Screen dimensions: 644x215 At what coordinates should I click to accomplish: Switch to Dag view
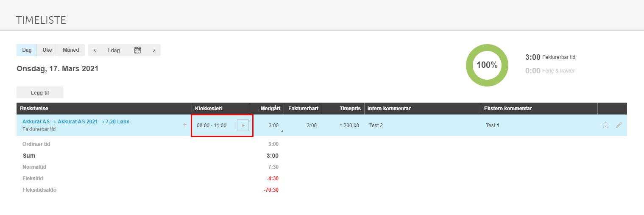27,50
